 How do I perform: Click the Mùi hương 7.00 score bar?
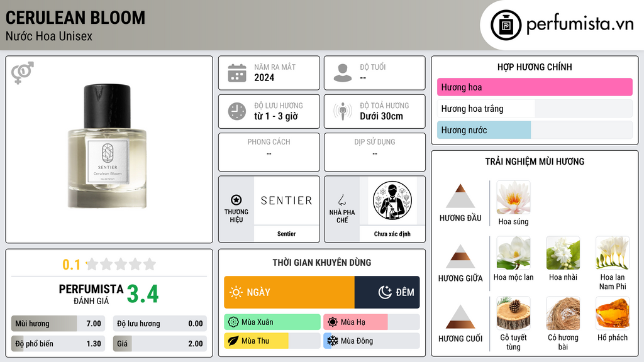58,324
